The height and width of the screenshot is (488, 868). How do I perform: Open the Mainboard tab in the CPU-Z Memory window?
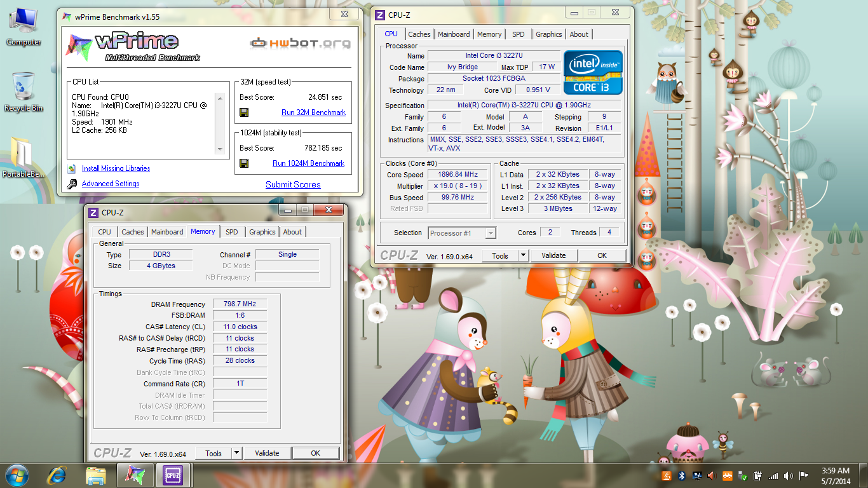(167, 232)
